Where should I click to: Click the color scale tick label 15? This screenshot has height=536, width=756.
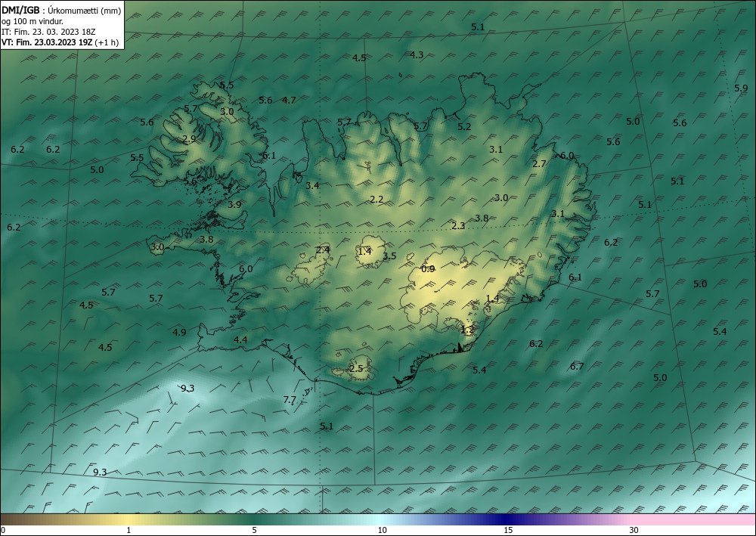coord(508,531)
